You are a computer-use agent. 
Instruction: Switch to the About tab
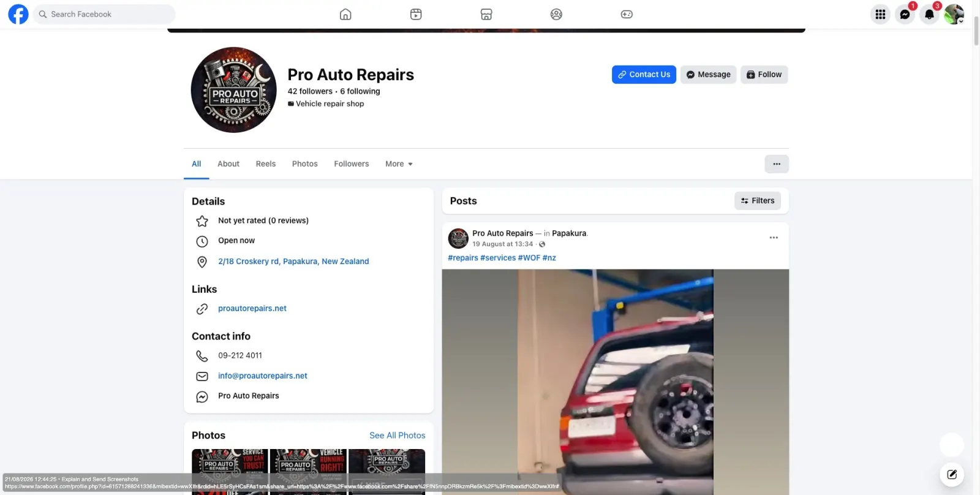click(228, 164)
